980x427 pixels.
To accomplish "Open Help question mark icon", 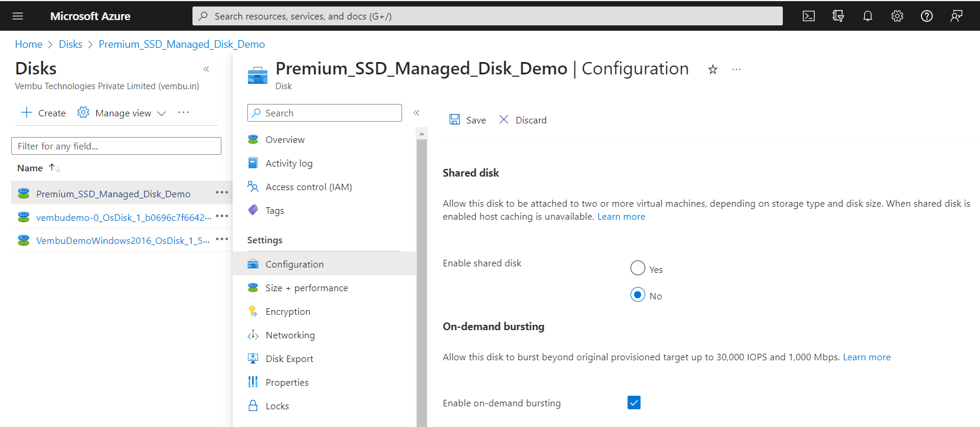I will pyautogui.click(x=927, y=16).
